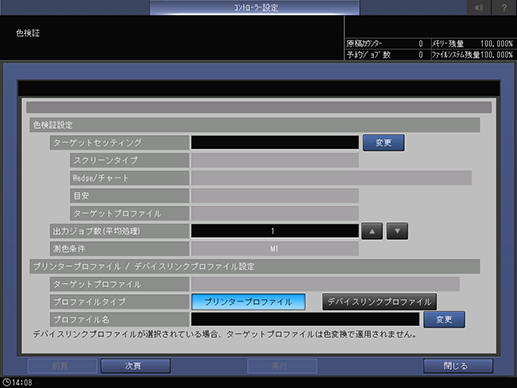This screenshot has height=388, width=517.
Task: Click the 14:08 time display
Action: click(x=22, y=382)
